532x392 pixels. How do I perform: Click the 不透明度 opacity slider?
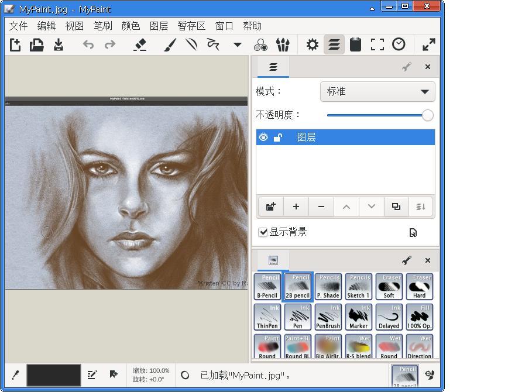click(379, 115)
